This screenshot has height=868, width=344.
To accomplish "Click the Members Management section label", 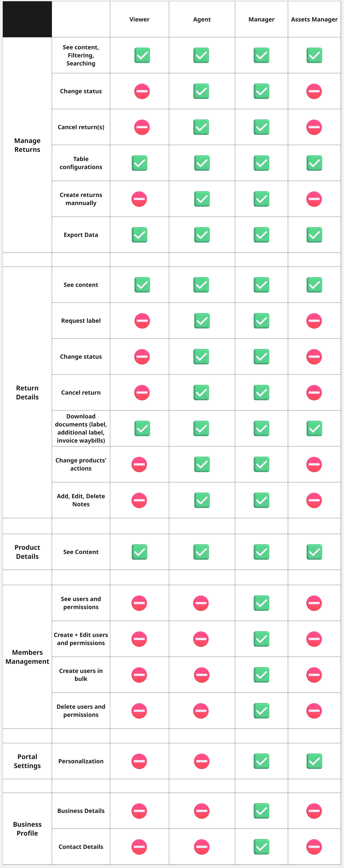I will (x=27, y=657).
